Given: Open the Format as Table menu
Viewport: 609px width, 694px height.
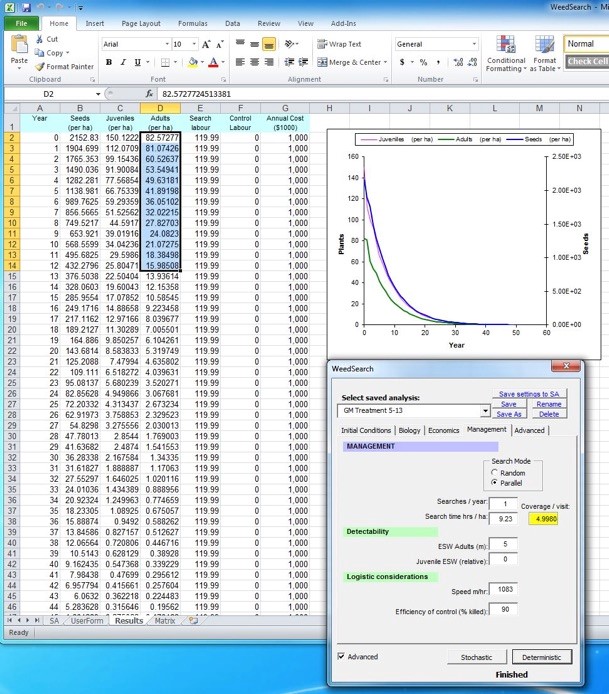Looking at the screenshot, I should [x=545, y=54].
